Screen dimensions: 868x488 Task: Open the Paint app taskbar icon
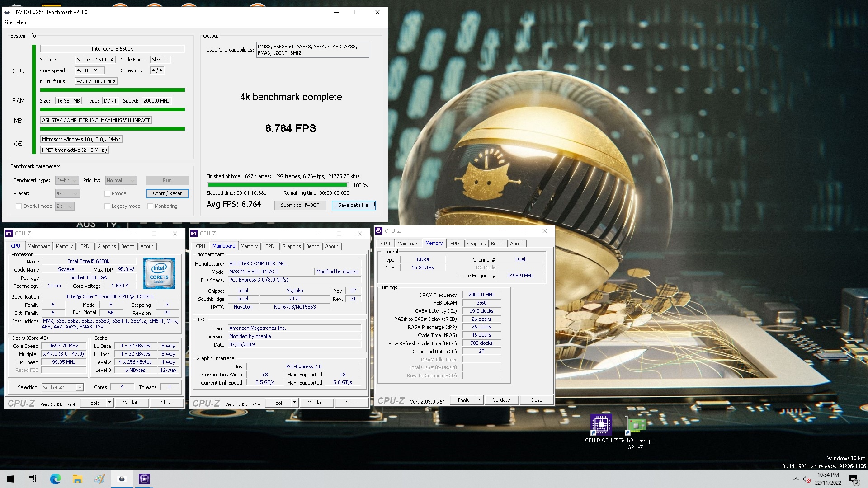(x=99, y=479)
